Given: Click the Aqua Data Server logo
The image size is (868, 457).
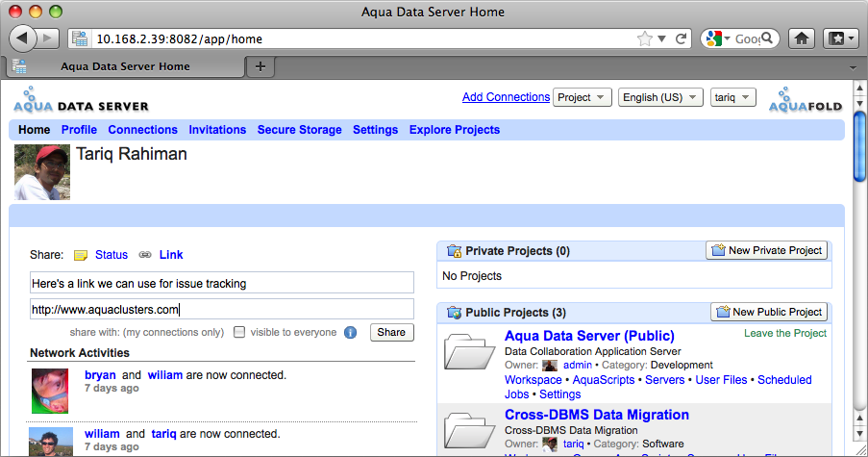Looking at the screenshot, I should point(81,101).
